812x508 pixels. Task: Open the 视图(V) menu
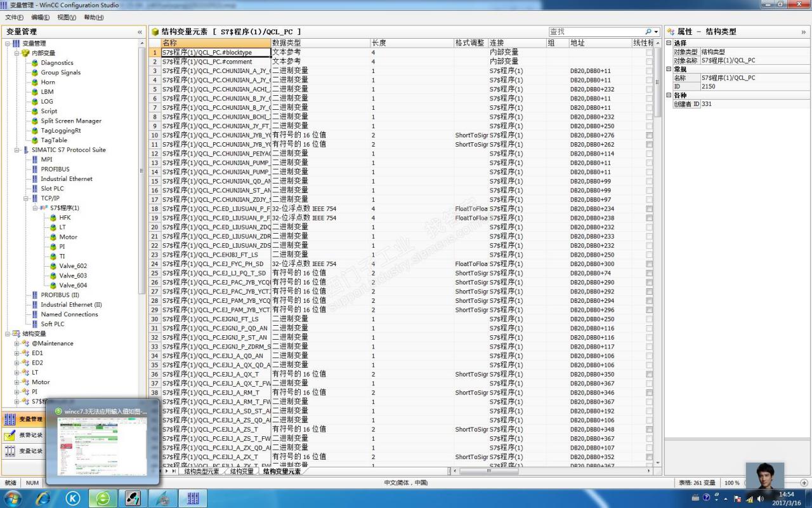(67, 17)
